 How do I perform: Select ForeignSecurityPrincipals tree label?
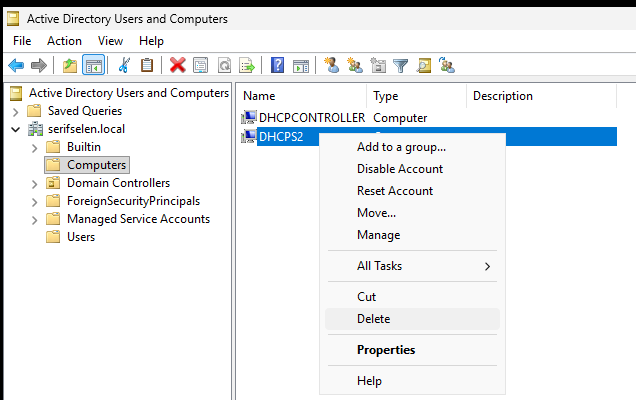click(133, 201)
